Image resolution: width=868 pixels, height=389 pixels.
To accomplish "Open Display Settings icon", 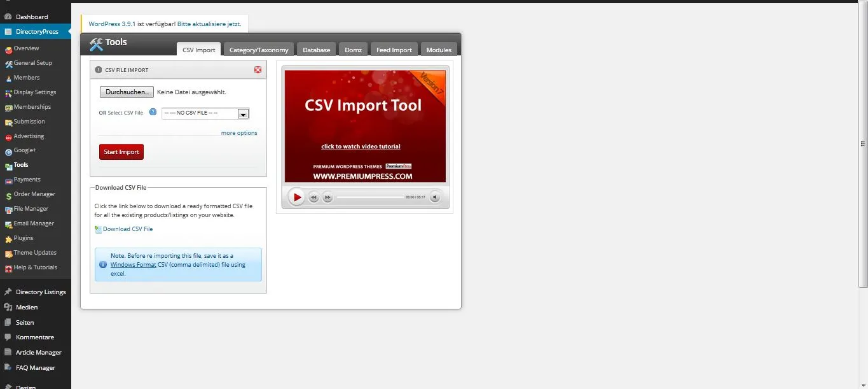I will tap(8, 93).
